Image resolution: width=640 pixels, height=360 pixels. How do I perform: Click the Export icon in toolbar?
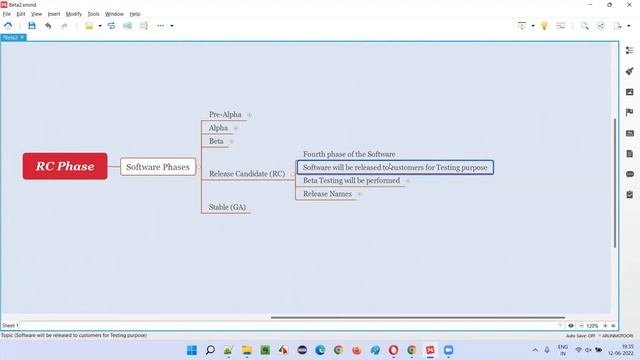(x=618, y=26)
